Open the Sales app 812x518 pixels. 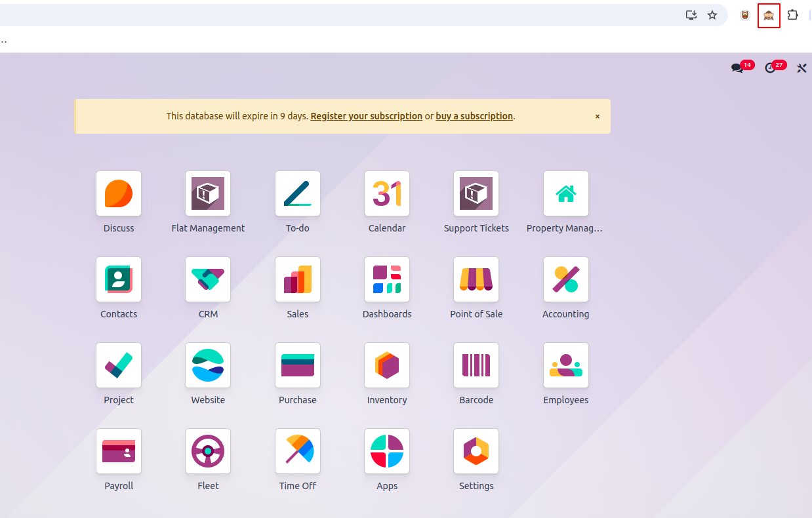[x=298, y=279]
